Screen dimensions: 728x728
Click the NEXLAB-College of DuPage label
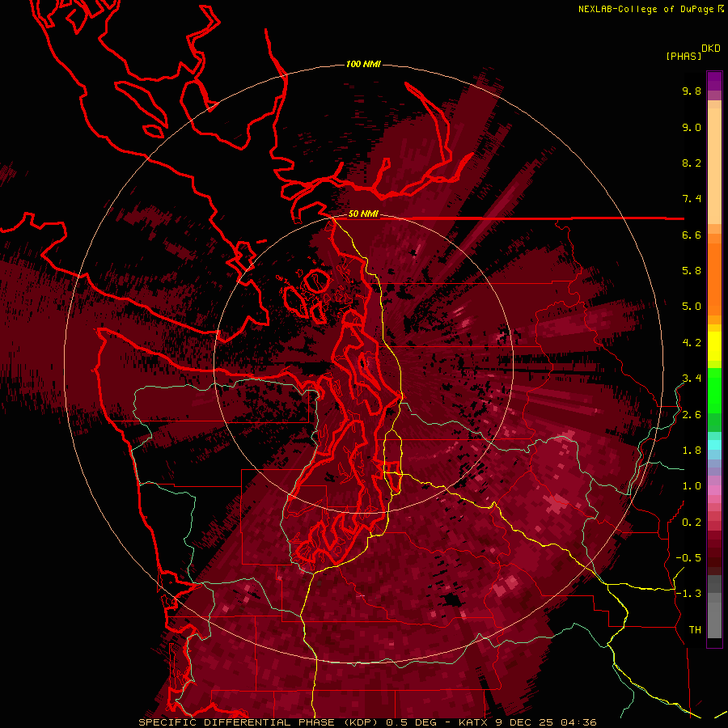click(x=645, y=9)
